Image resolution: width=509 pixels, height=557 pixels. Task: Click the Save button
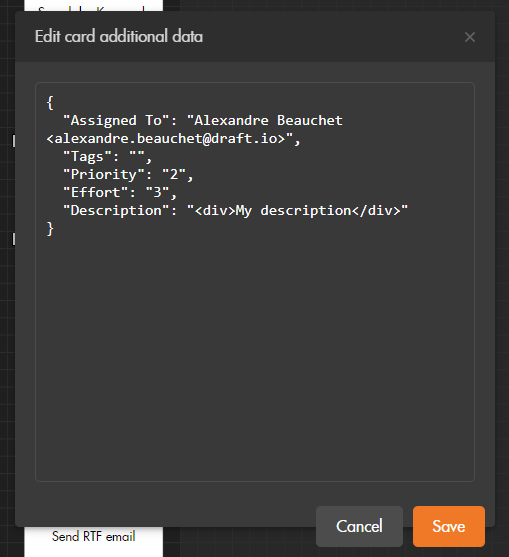[449, 526]
